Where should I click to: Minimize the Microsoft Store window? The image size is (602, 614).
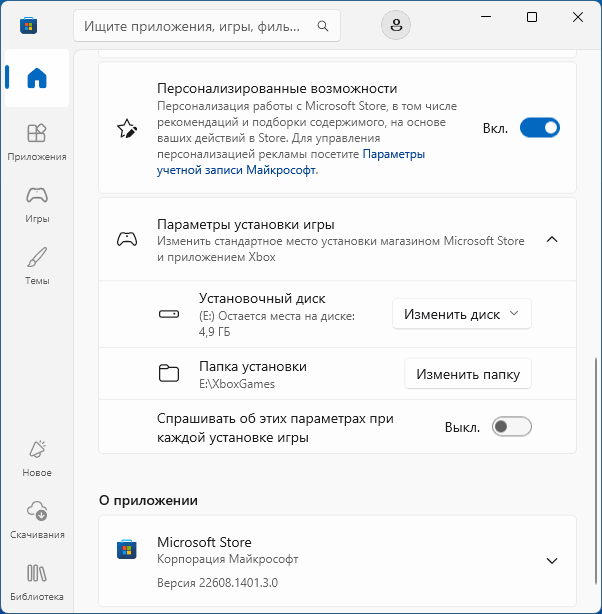click(x=486, y=17)
